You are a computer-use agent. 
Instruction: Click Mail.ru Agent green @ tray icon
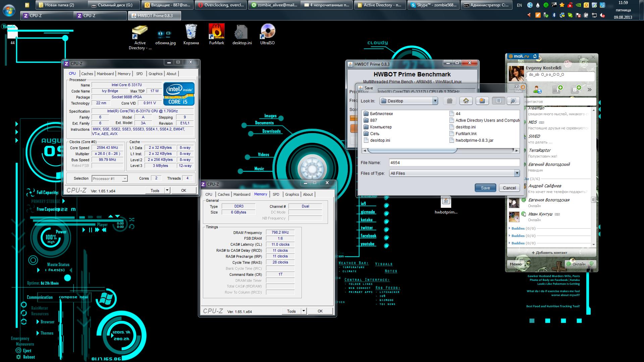(546, 5)
